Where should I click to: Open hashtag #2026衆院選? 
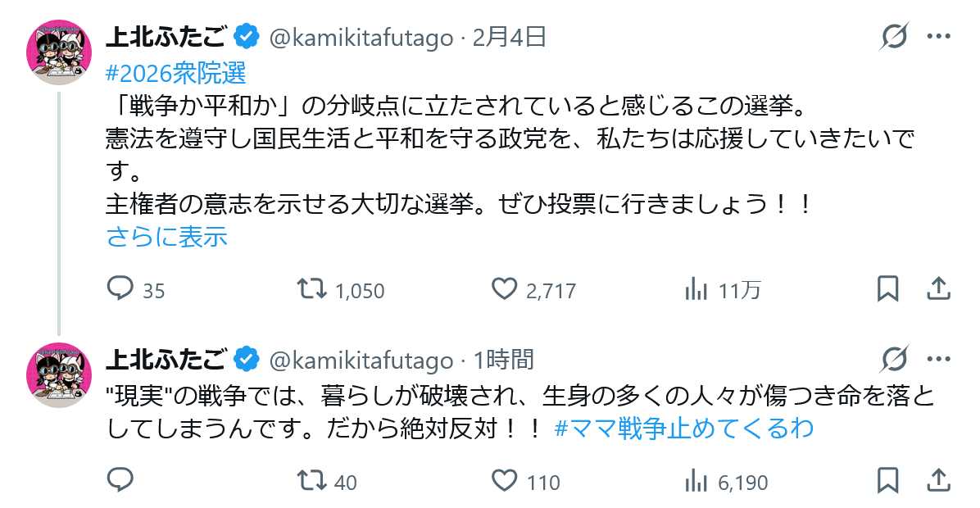[176, 74]
